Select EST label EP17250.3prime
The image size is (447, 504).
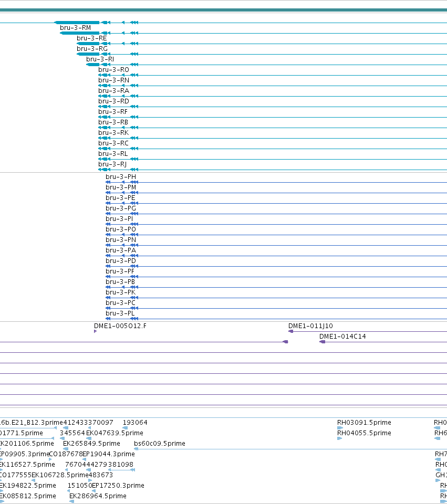tap(118, 486)
